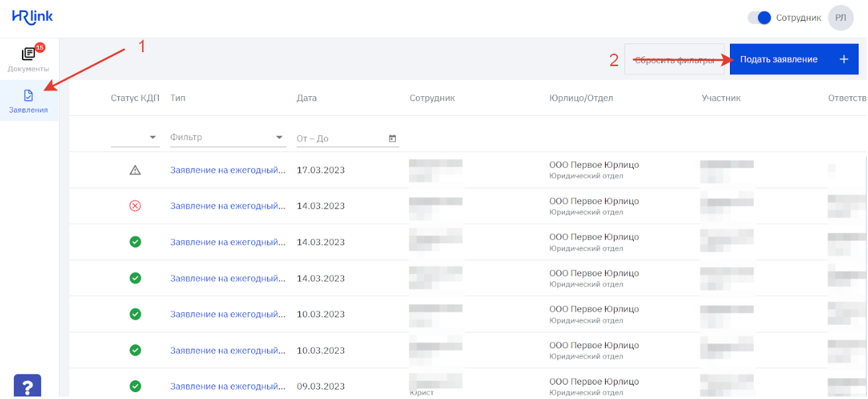Viewport: 868px width, 399px height.
Task: Click the warning triangle status icon
Action: (x=135, y=170)
